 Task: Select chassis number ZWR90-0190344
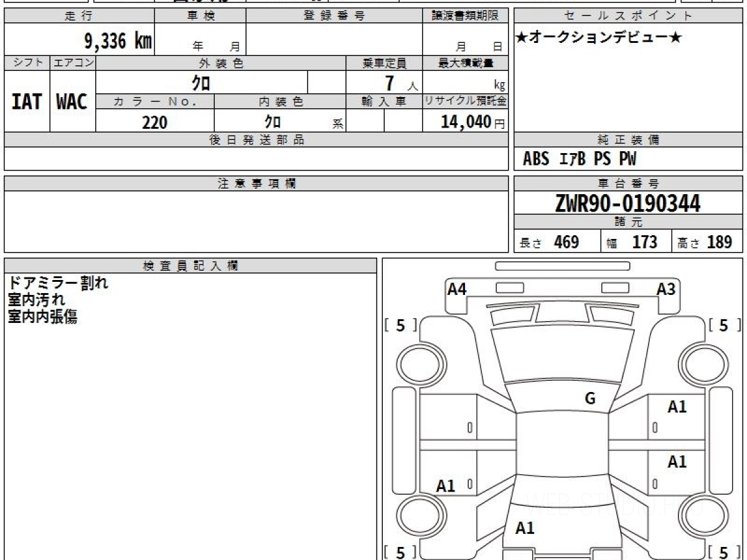pyautogui.click(x=627, y=203)
